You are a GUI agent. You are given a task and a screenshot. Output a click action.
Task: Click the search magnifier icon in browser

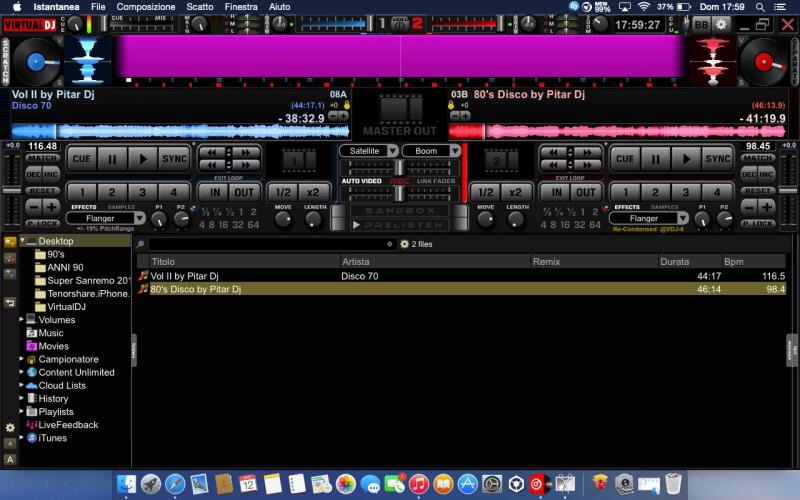141,244
